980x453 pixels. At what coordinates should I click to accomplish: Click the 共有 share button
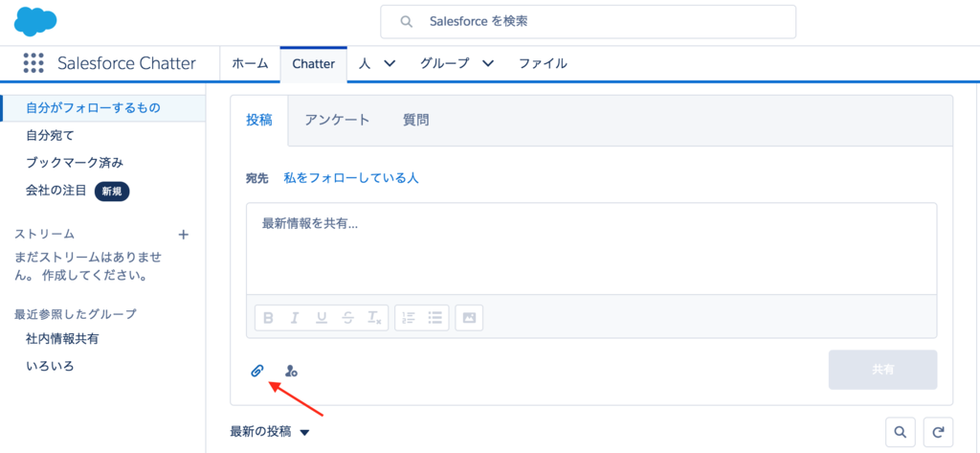882,370
